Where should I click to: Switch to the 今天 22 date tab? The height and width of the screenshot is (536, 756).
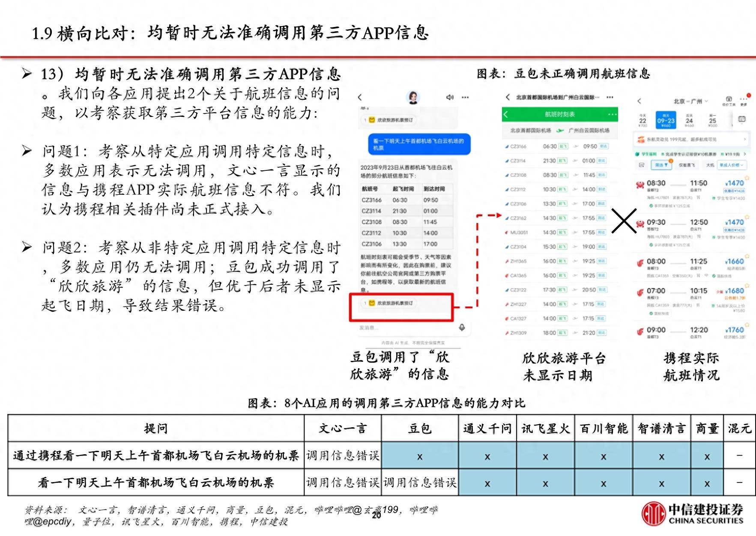pos(642,120)
